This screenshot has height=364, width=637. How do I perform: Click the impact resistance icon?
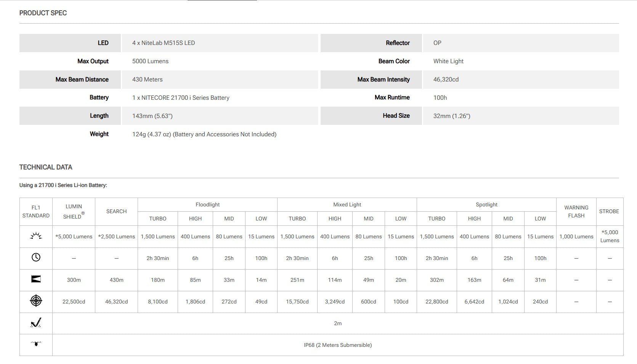click(x=36, y=323)
